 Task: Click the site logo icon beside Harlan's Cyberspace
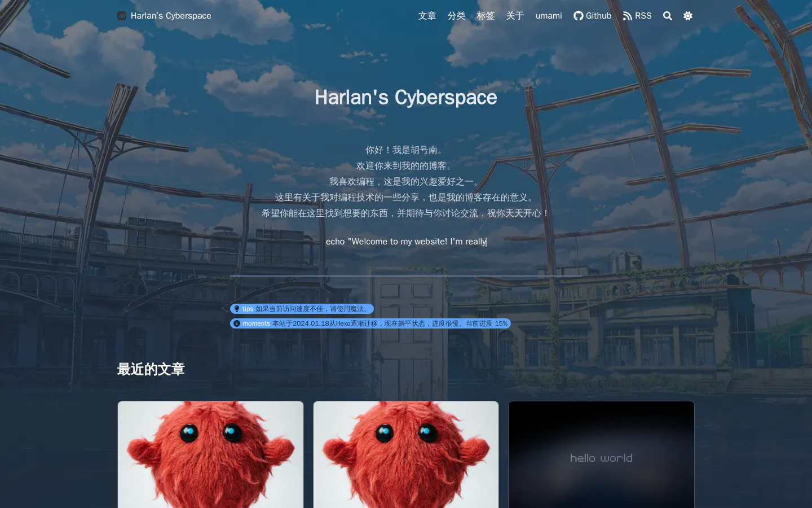pyautogui.click(x=122, y=16)
